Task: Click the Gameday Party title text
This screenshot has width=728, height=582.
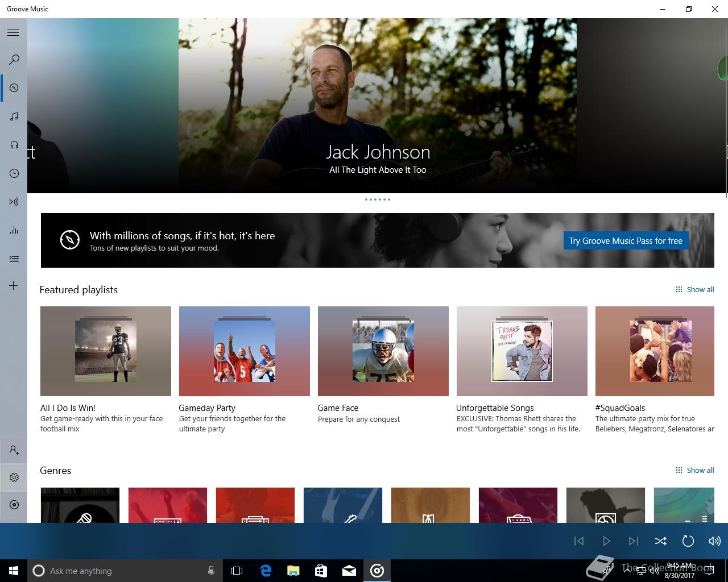Action: [207, 408]
